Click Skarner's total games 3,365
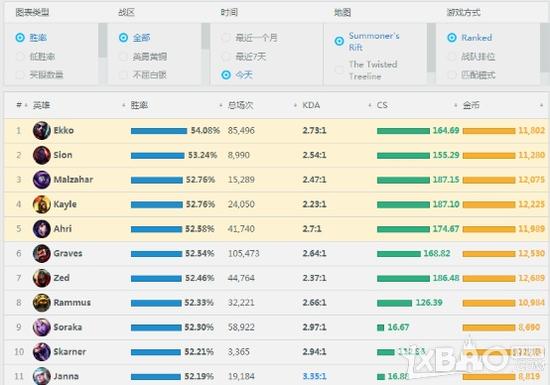This screenshot has height=385, width=550. [239, 351]
